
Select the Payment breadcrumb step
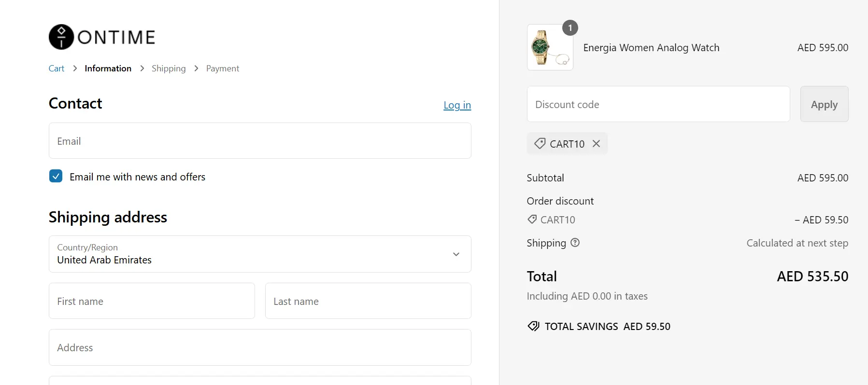tap(223, 69)
